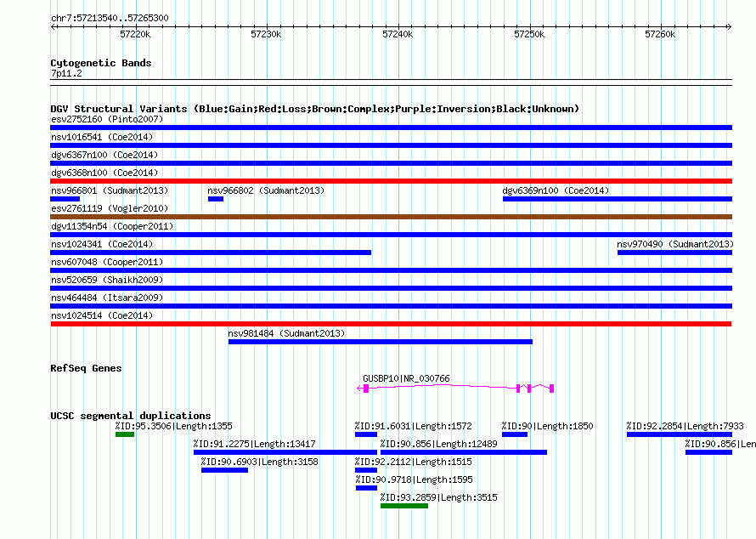Select the 7p11.2 band label
The width and height of the screenshot is (756, 539).
pyautogui.click(x=66, y=73)
